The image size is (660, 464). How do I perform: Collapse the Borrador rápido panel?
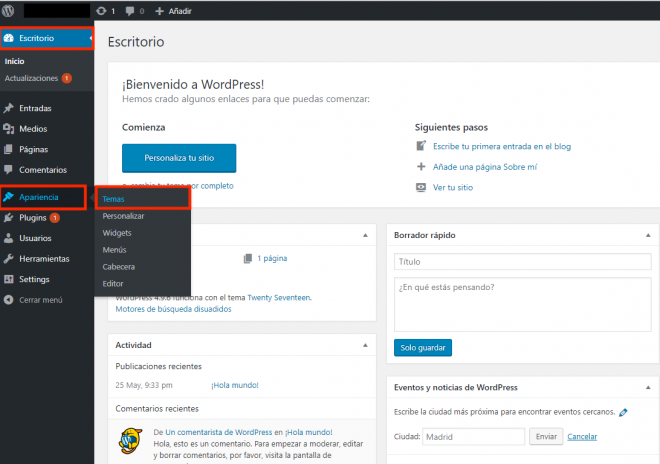648,235
